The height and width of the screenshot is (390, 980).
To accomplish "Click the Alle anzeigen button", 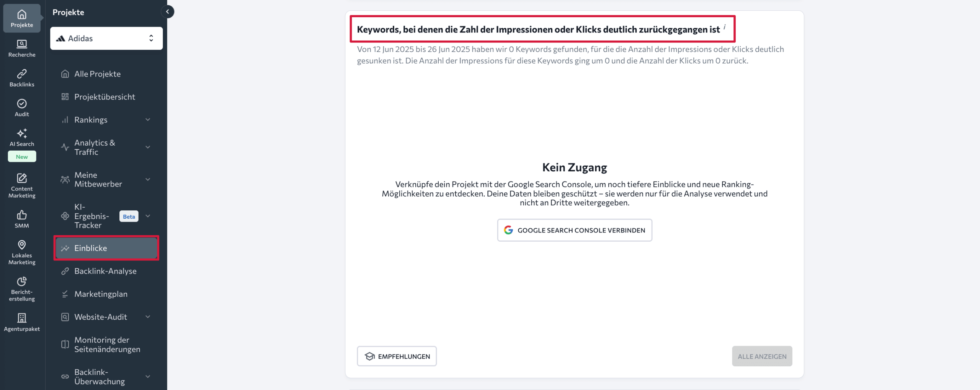I will click(x=762, y=356).
